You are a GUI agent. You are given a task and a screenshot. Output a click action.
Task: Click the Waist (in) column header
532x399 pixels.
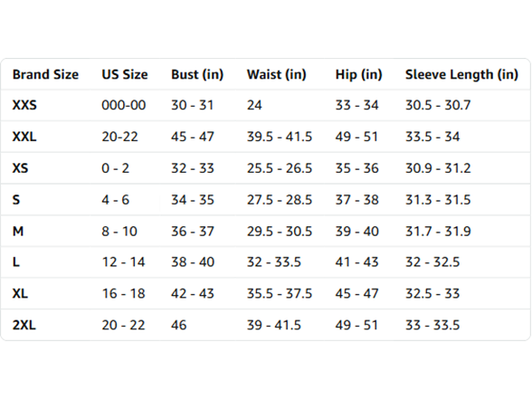tap(277, 74)
